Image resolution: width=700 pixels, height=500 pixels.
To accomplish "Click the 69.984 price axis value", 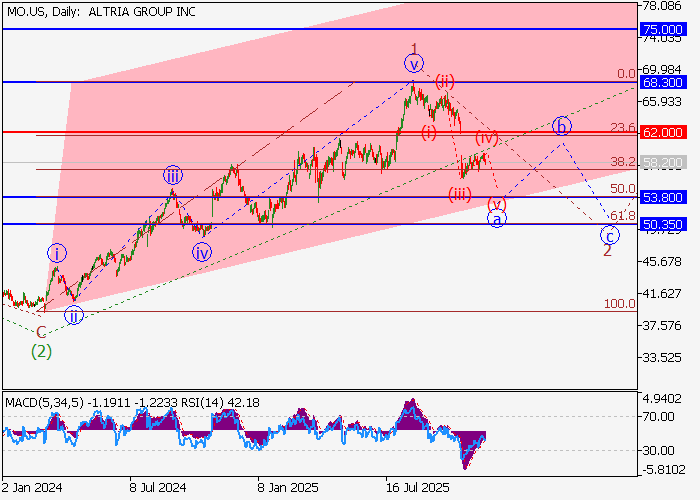I will coord(662,70).
